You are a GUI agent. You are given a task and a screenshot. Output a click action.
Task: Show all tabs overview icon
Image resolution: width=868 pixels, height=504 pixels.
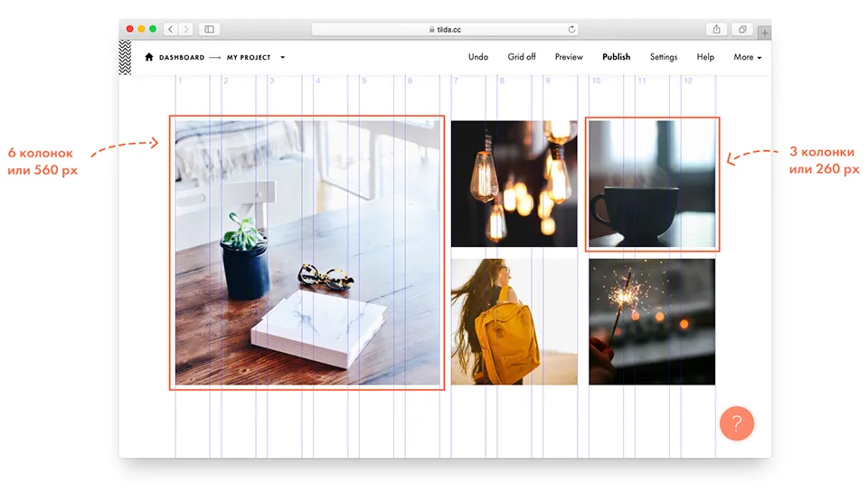click(742, 29)
